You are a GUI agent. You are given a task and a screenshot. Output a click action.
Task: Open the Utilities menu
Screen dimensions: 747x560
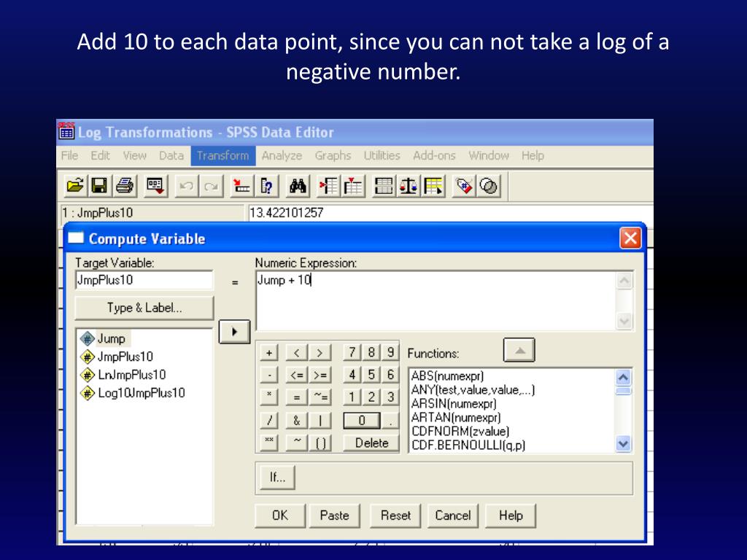tap(382, 156)
